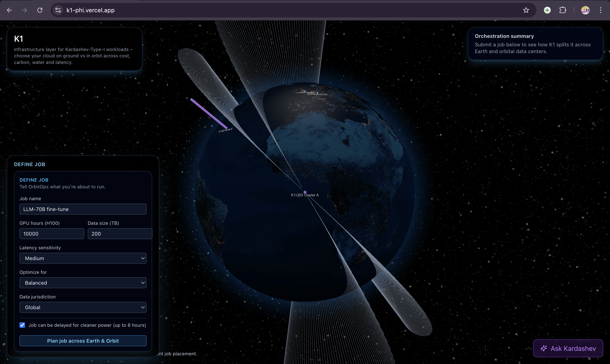Click the Job name input field
Image resolution: width=610 pixels, height=364 pixels.
pyautogui.click(x=83, y=209)
